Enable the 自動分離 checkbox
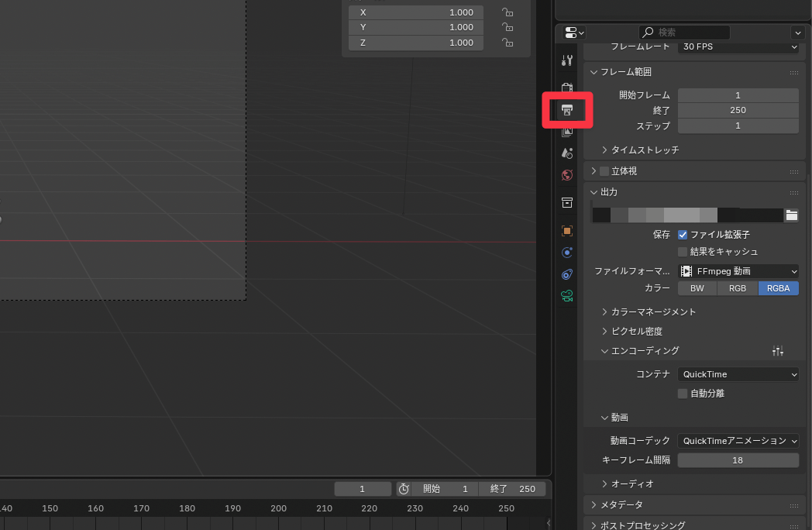 [683, 394]
